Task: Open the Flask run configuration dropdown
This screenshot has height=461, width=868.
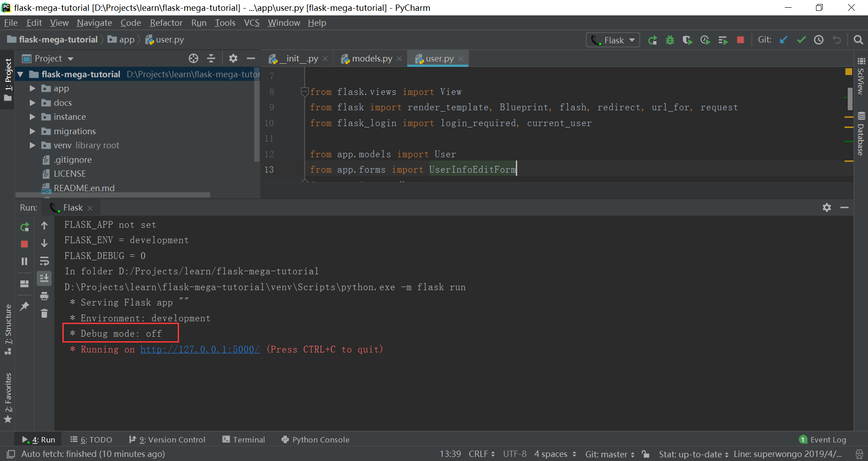Action: pos(632,40)
